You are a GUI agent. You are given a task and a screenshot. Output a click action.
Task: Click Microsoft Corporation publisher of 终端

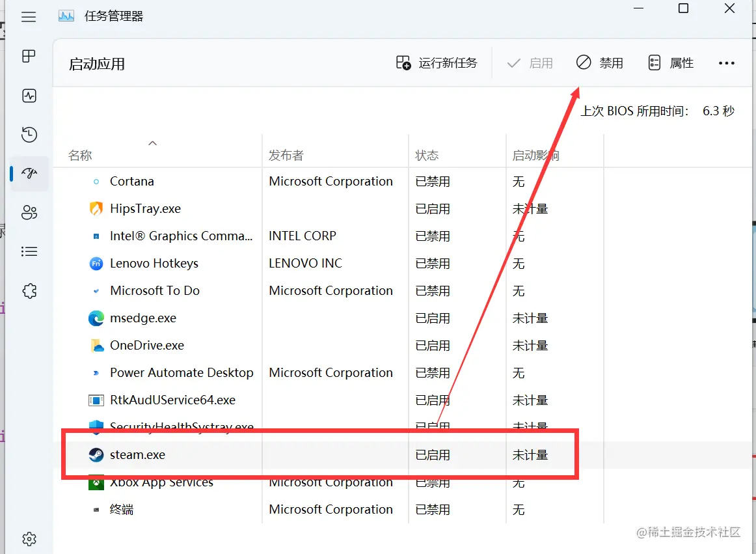coord(331,510)
